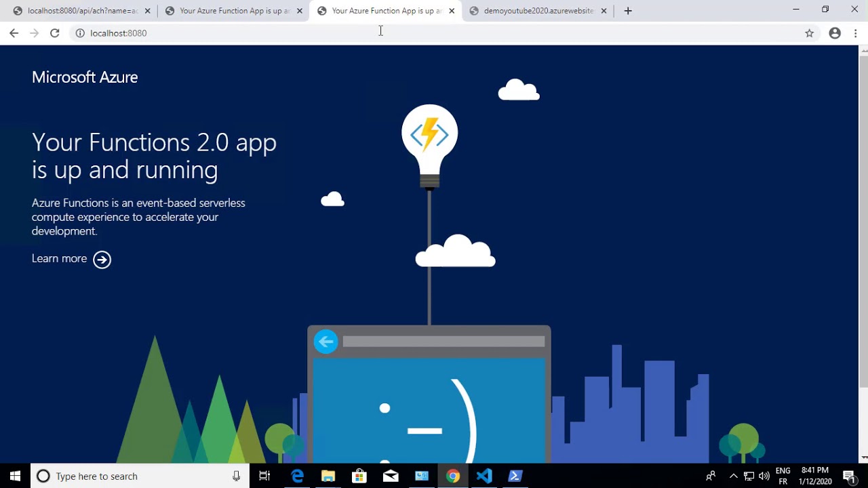The image size is (868, 488).
Task: Go back using browser back arrow
Action: click(14, 33)
